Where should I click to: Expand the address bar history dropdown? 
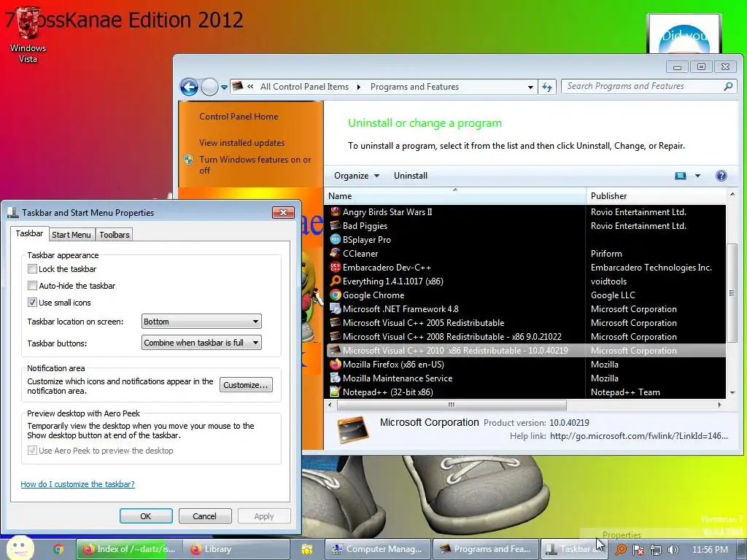click(530, 87)
